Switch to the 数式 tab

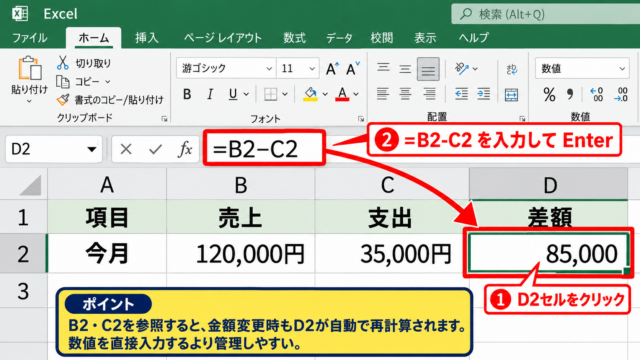[294, 38]
